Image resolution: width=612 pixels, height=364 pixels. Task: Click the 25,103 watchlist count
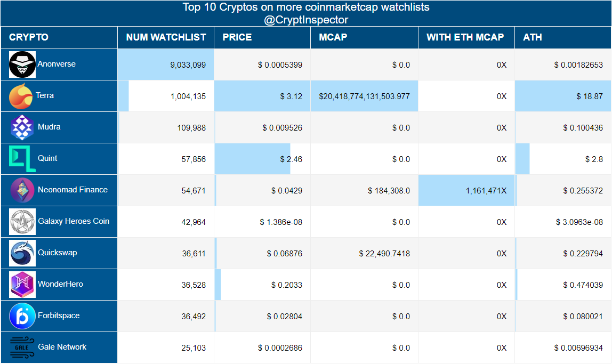tap(194, 348)
